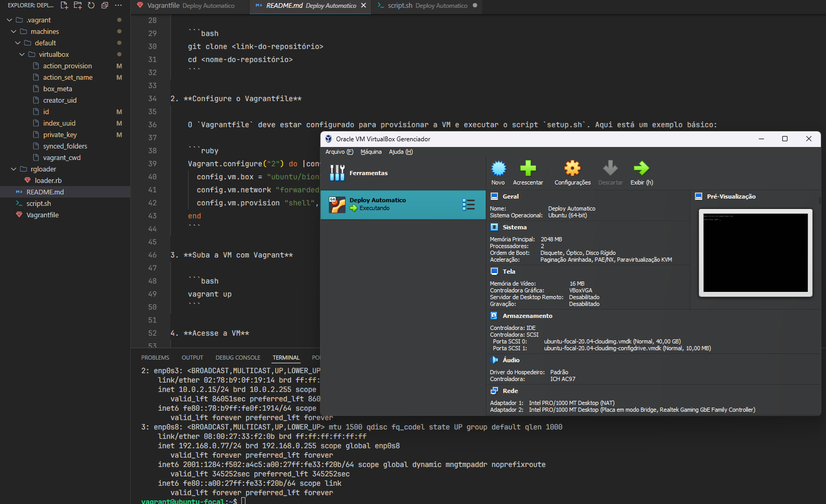Click the VM preview thumbnail
Viewport: 826px width, 504px height.
coord(755,253)
